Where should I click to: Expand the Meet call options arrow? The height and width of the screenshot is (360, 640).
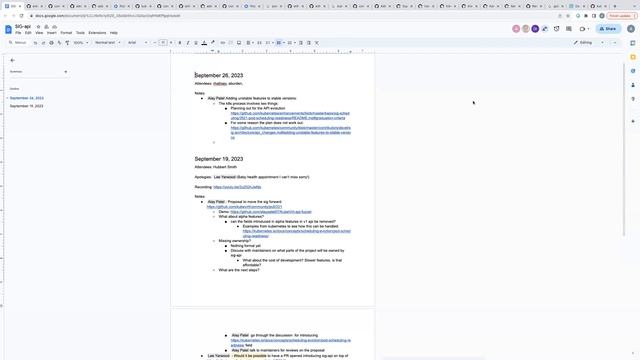588,29
